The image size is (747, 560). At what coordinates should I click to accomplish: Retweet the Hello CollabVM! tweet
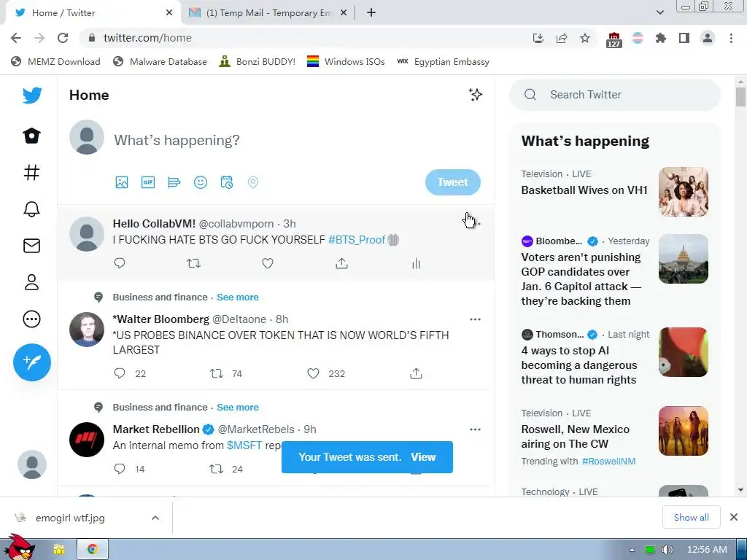pyautogui.click(x=193, y=263)
